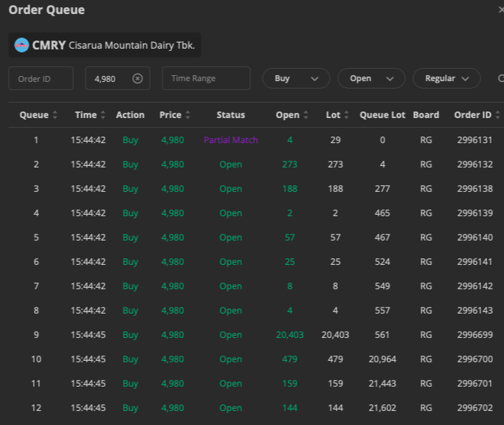Select order ID 2996702 in queue 12
504x425 pixels.
[x=474, y=408]
